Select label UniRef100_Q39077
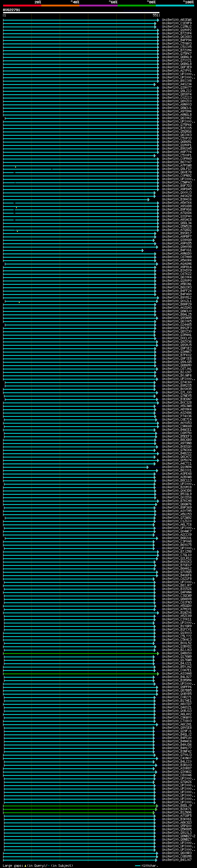 (176, 88)
